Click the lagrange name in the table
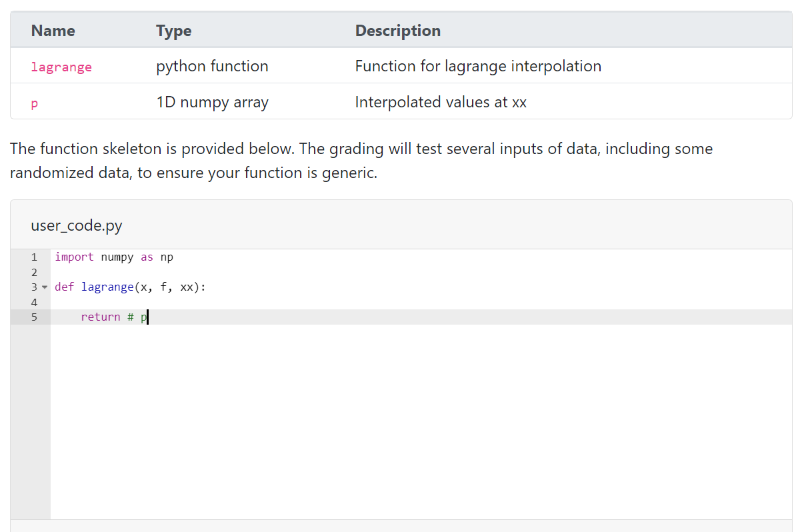This screenshot has height=532, width=802. (61, 66)
